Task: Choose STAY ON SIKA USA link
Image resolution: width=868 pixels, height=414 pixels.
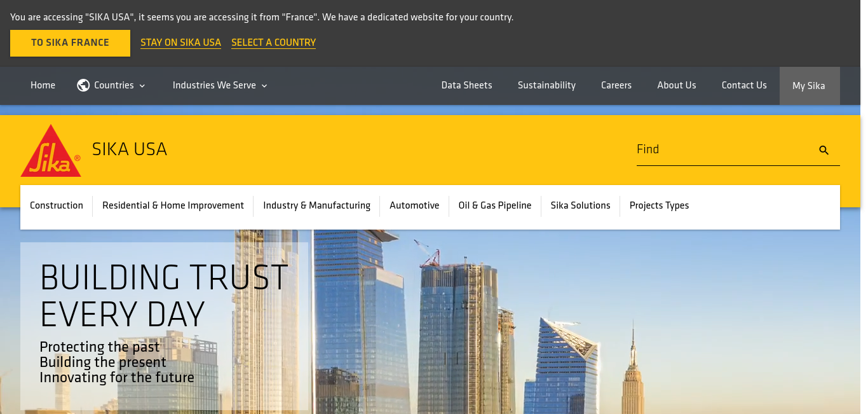Action: 180,43
